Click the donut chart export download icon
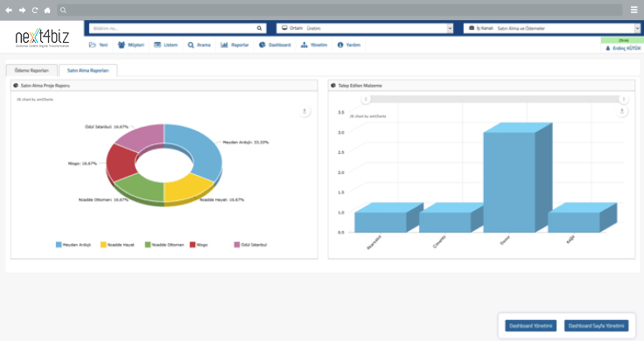 [x=304, y=111]
